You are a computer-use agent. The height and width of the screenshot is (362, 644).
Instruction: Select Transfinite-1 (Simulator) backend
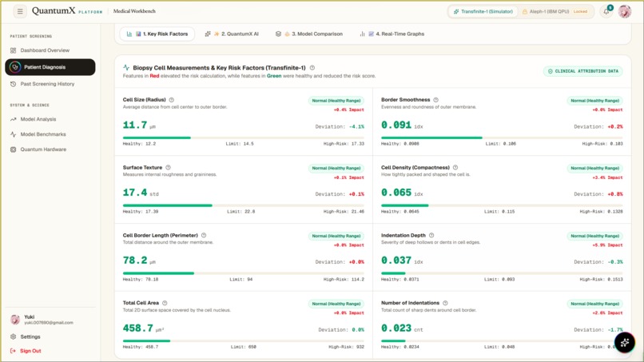[483, 11]
